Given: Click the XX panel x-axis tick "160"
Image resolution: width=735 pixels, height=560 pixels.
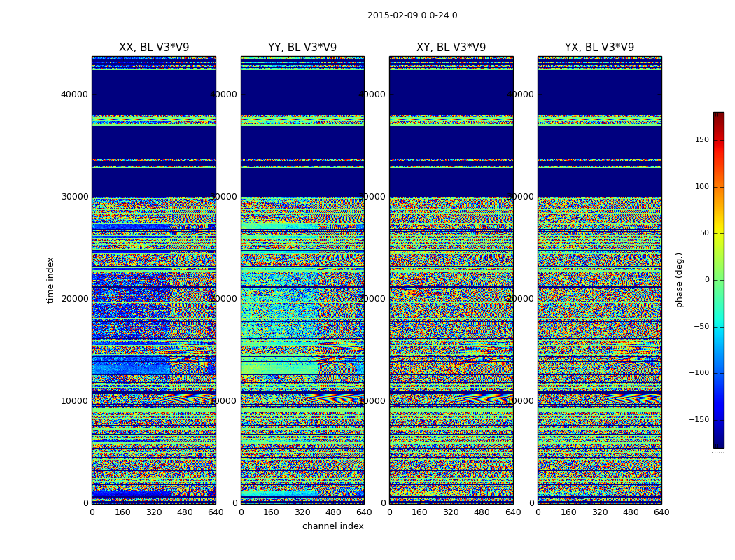Looking at the screenshot, I should pyautogui.click(x=122, y=512).
